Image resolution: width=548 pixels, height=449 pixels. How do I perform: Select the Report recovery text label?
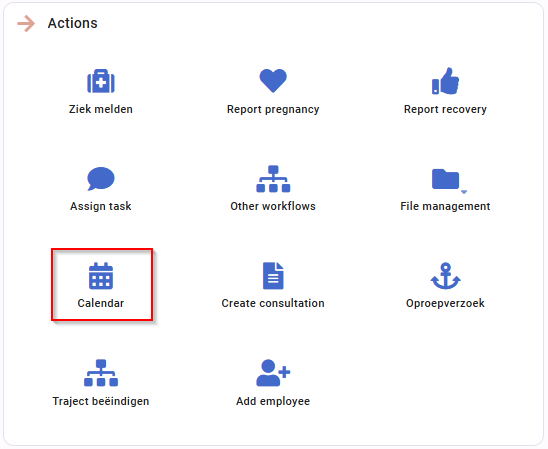pos(445,109)
